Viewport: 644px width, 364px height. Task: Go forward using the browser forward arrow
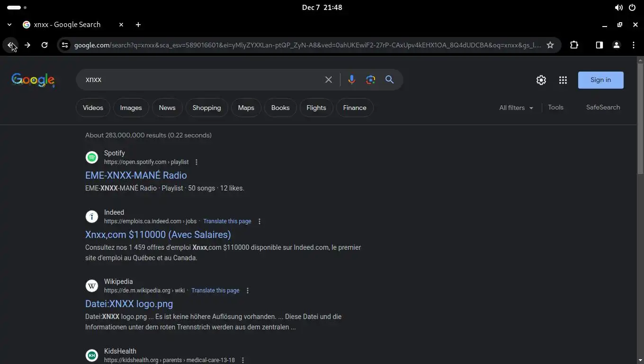point(27,45)
